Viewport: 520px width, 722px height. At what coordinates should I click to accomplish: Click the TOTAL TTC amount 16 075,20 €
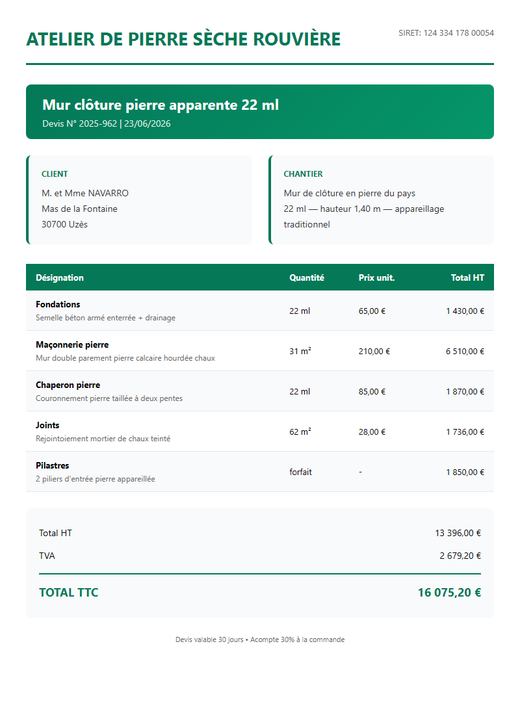[x=449, y=593]
